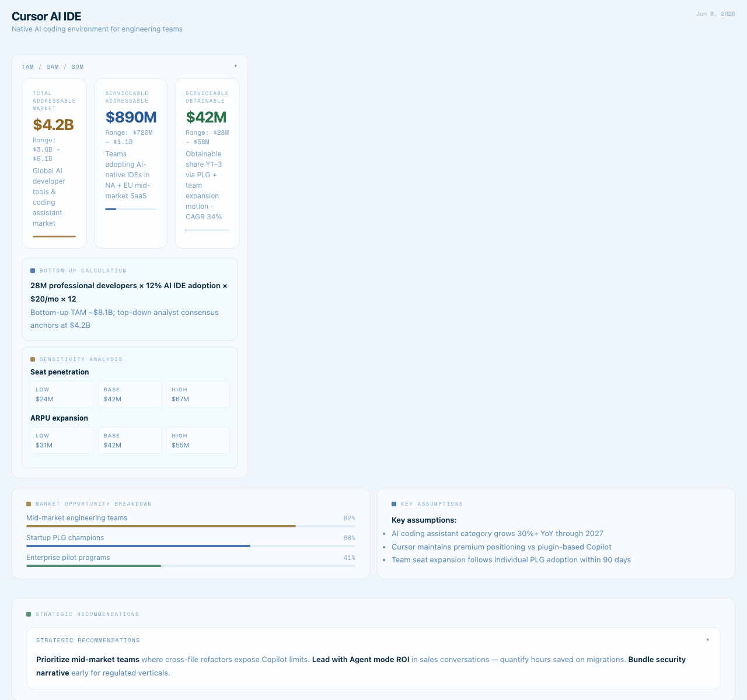Screen dimensions: 747x700
Task: Click 'Range: $720M – $1.1B' text
Action: (129, 137)
